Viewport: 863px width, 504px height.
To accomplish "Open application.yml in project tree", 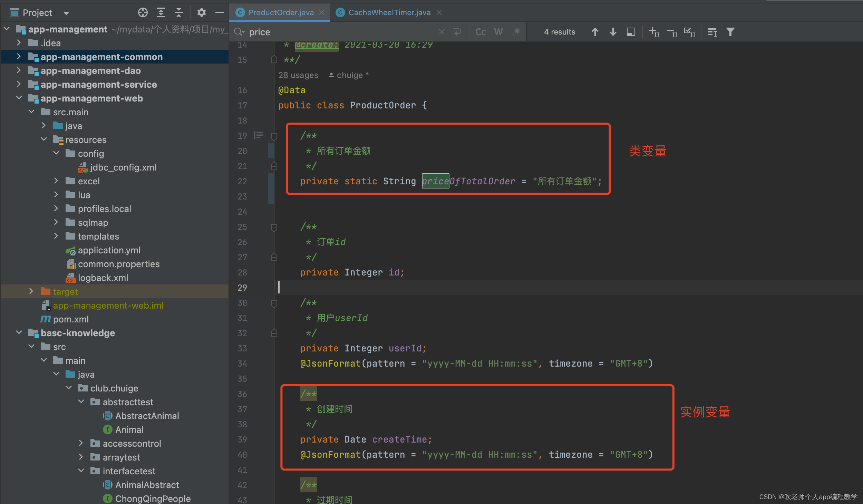I will [109, 250].
